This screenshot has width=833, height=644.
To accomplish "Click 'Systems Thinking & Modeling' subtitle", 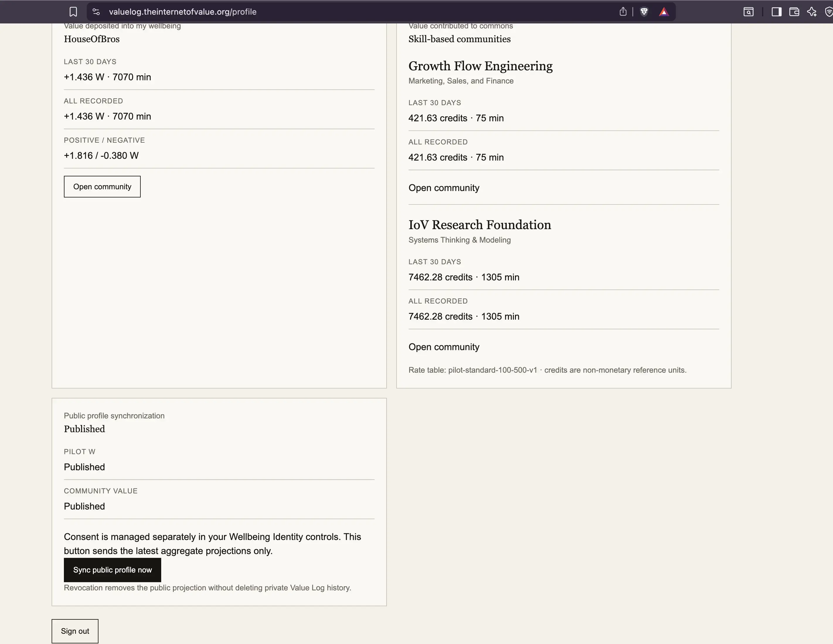I will click(460, 240).
